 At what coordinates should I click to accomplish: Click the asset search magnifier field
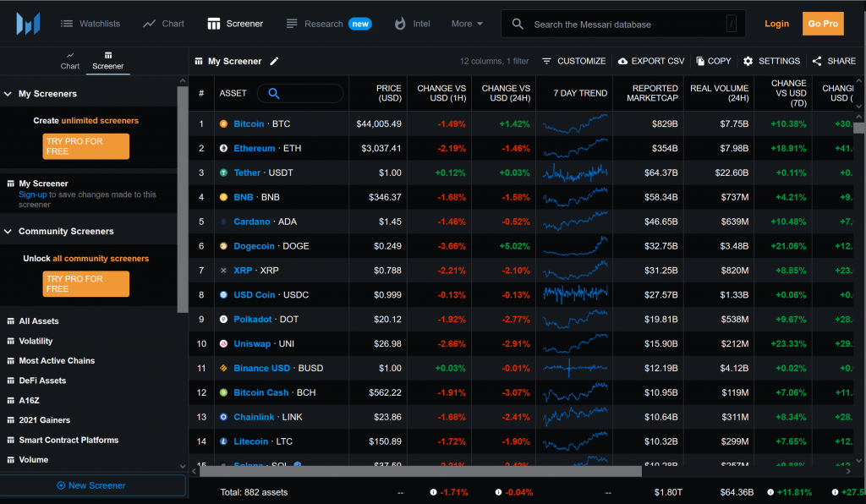click(x=300, y=93)
